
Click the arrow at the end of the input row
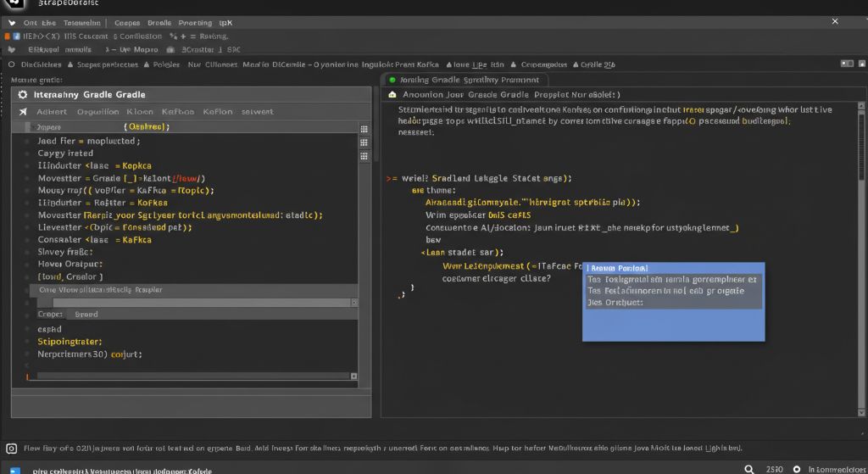[x=354, y=303]
